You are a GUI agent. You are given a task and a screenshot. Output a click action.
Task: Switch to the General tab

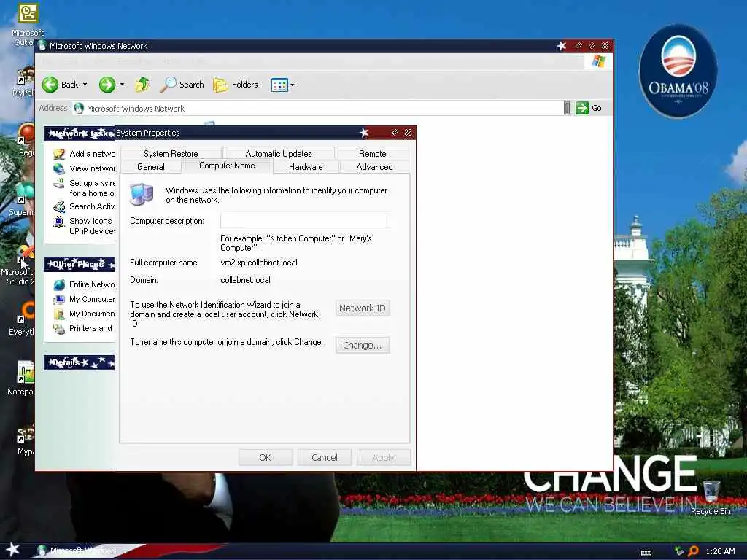[150, 167]
